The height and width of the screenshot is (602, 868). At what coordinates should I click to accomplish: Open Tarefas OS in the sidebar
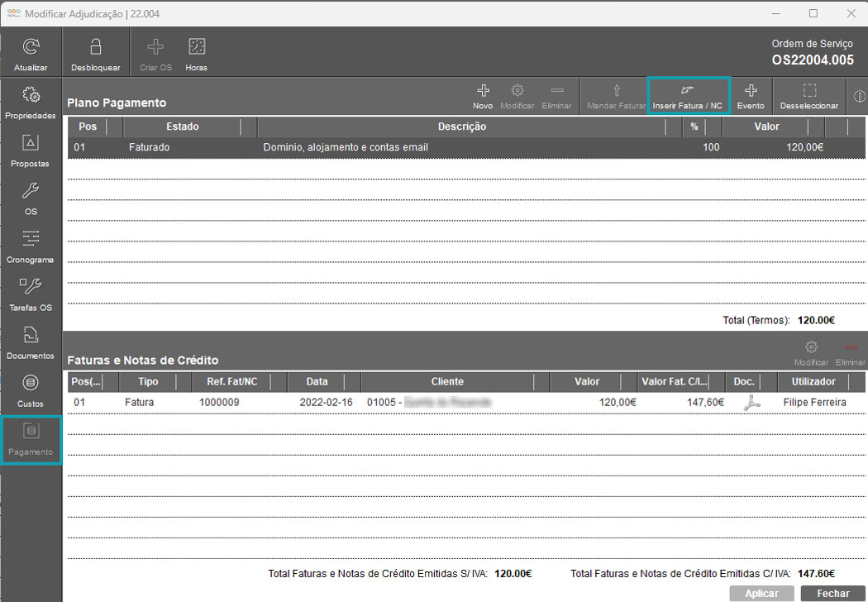click(31, 295)
